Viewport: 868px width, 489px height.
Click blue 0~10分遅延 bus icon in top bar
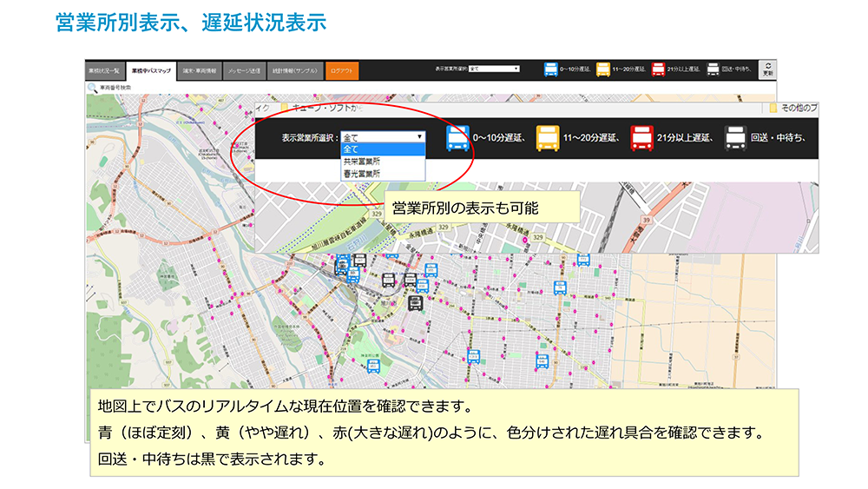click(x=550, y=69)
